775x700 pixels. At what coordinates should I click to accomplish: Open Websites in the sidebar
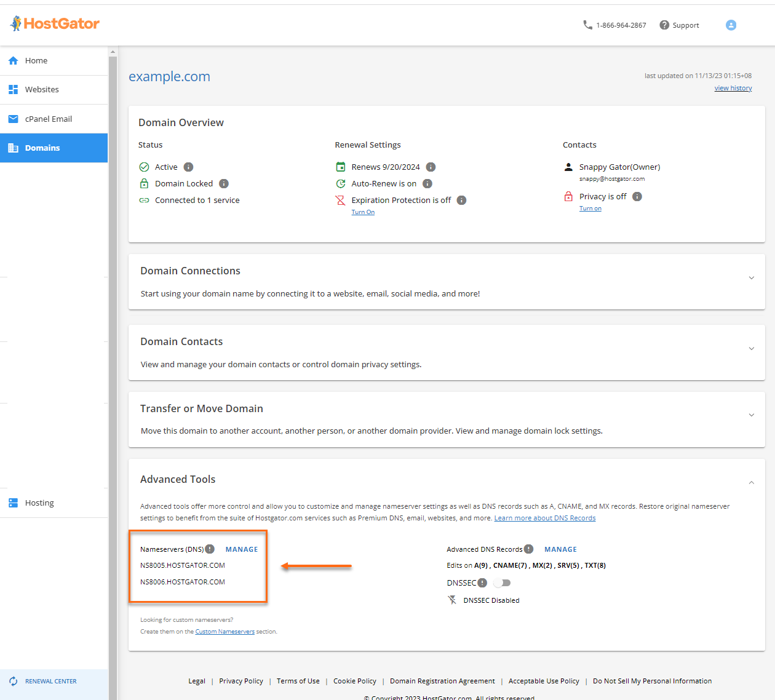click(x=42, y=90)
